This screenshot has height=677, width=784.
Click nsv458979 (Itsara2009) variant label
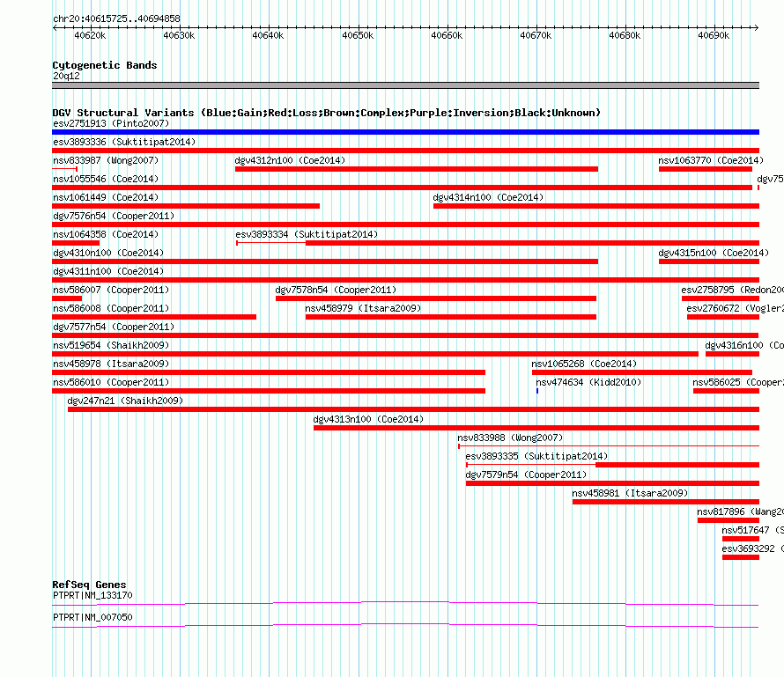pos(363,308)
